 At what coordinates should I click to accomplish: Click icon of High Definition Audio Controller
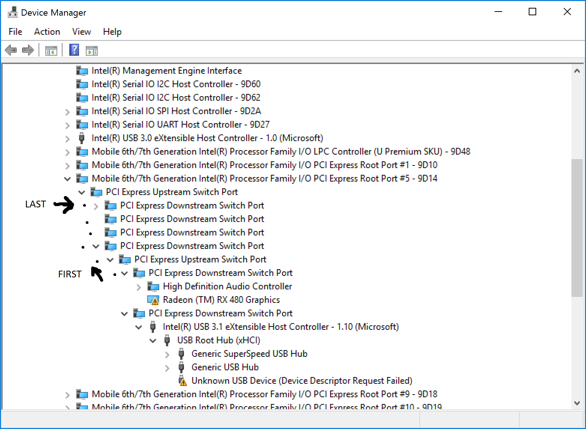(153, 287)
